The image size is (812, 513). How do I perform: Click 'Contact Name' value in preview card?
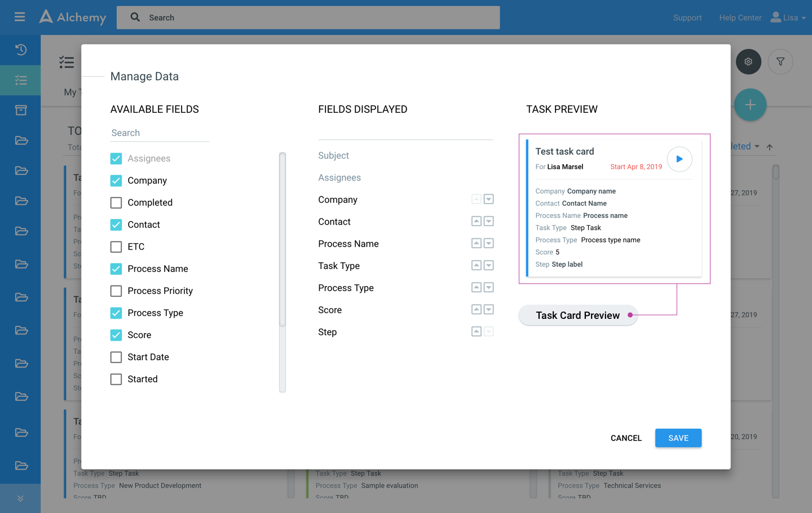584,203
